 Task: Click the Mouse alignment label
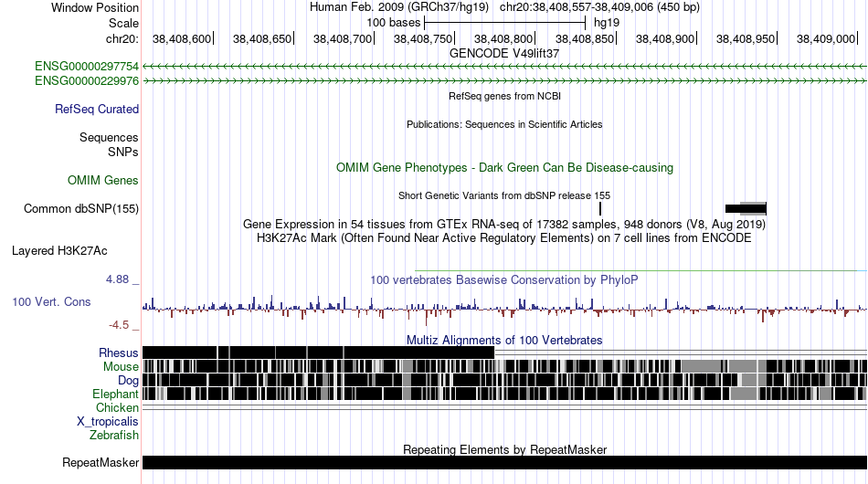121,367
